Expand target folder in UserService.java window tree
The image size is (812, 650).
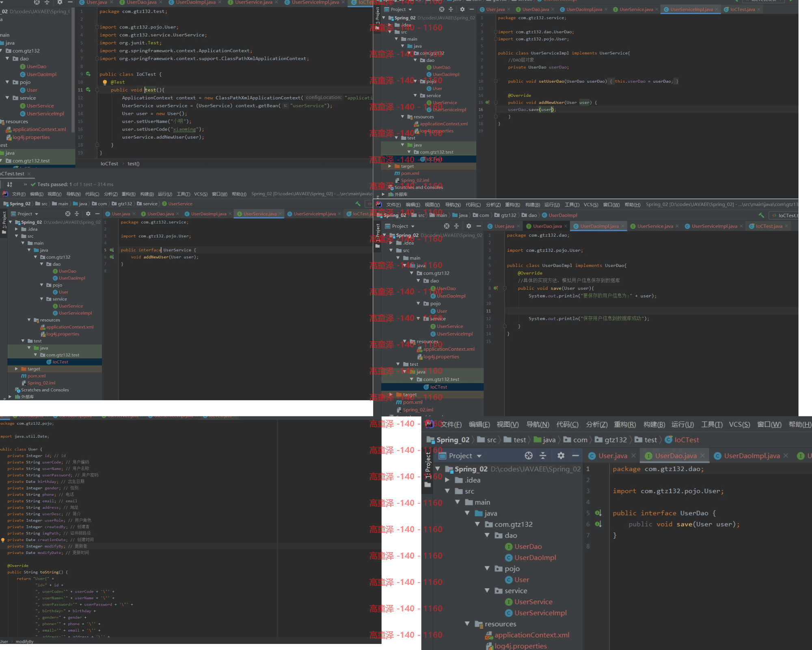(x=16, y=369)
